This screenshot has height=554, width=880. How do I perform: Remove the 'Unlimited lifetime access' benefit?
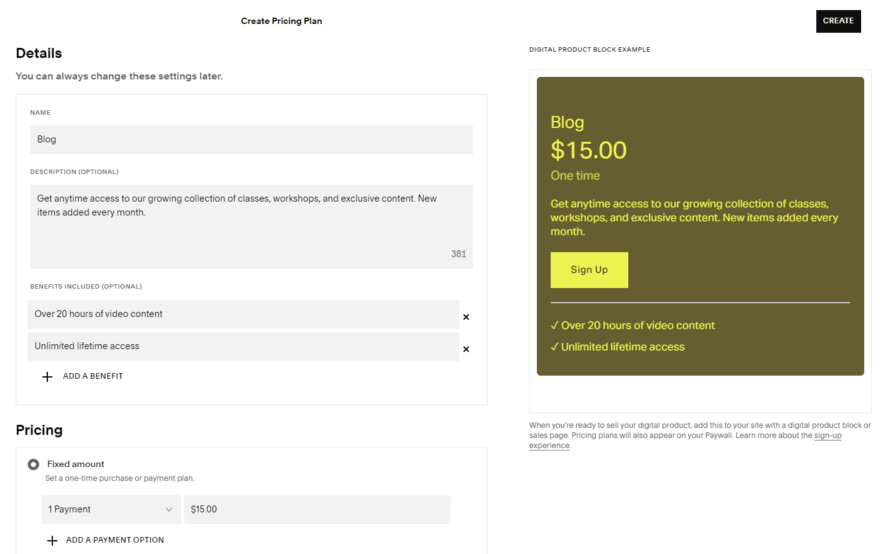click(x=466, y=349)
